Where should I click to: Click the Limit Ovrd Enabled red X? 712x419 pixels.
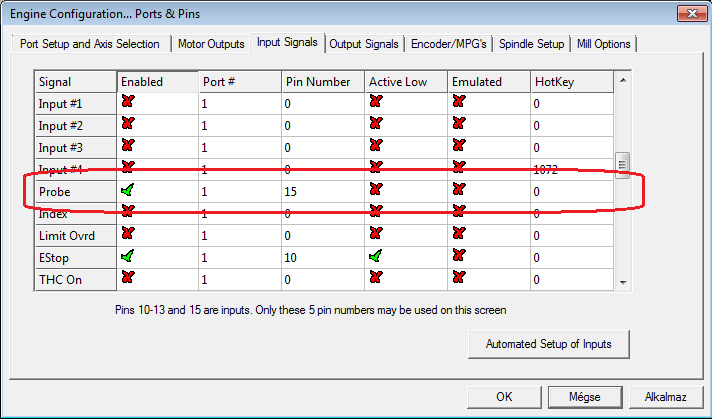tap(127, 235)
